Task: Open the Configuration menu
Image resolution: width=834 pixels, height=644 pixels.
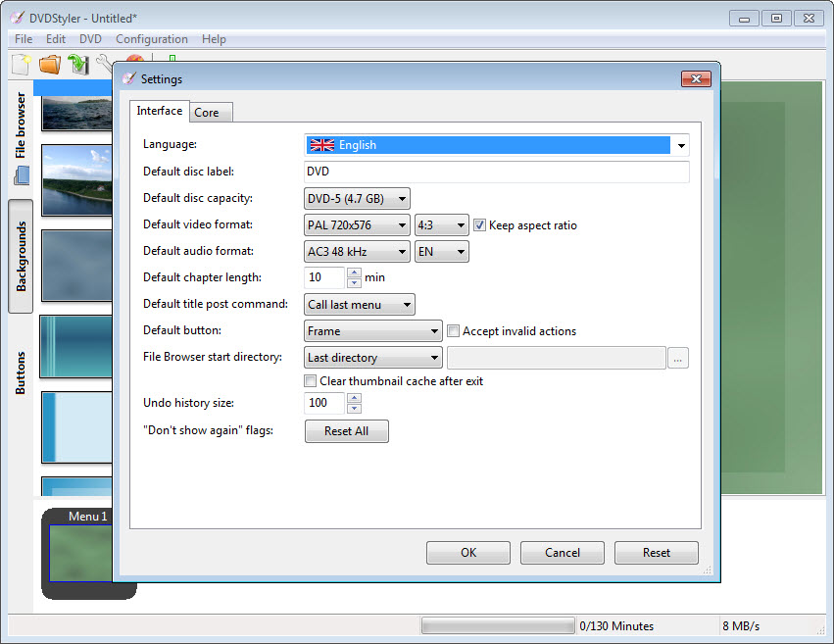Action: pos(152,39)
